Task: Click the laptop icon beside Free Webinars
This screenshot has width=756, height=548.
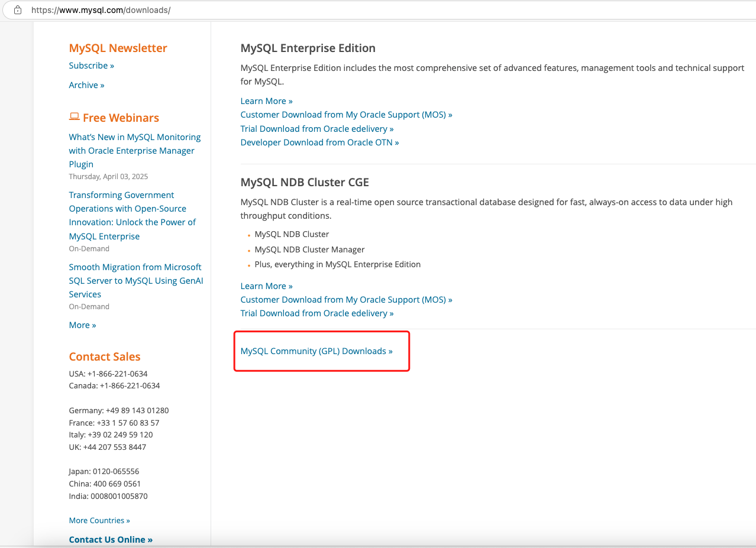Action: [74, 116]
